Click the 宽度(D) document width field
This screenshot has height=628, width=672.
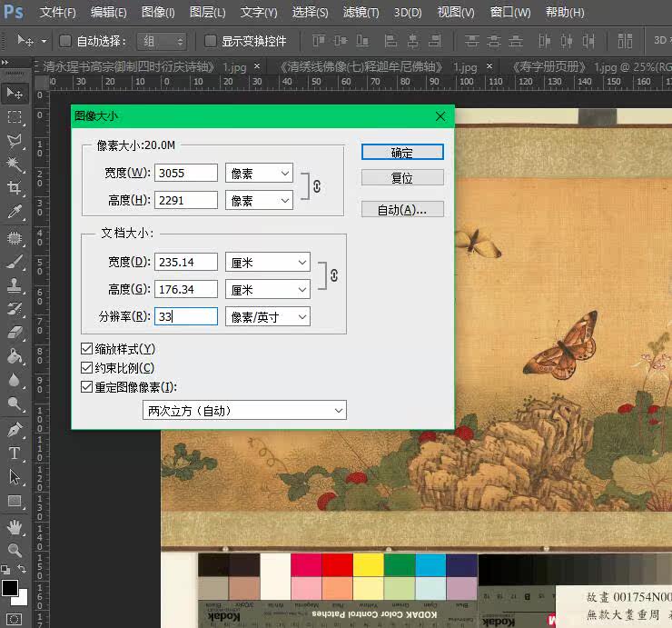click(186, 262)
